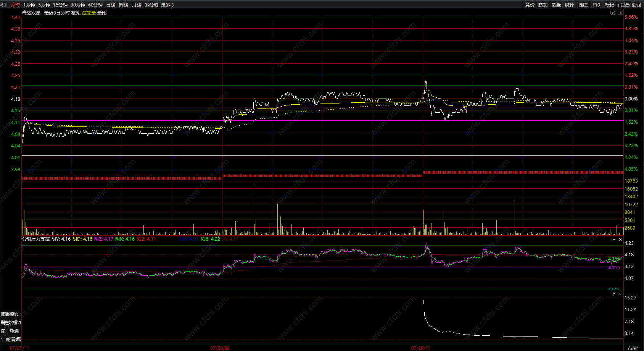
Task: Activate the 画线 drawing tool button
Action: click(583, 5)
